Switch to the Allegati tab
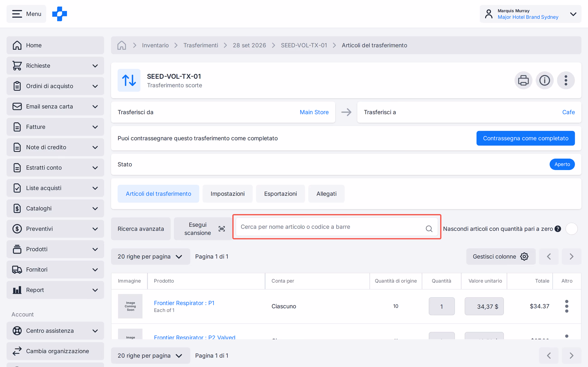 click(x=326, y=194)
